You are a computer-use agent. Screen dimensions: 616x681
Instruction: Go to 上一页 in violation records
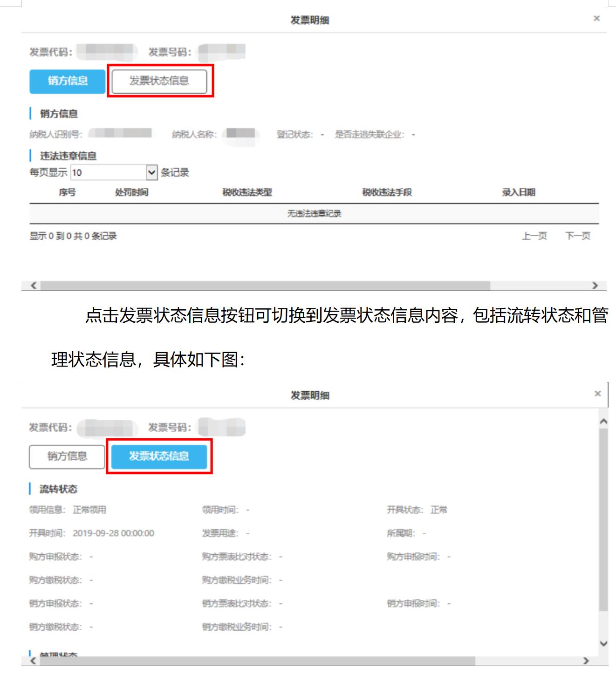click(534, 236)
